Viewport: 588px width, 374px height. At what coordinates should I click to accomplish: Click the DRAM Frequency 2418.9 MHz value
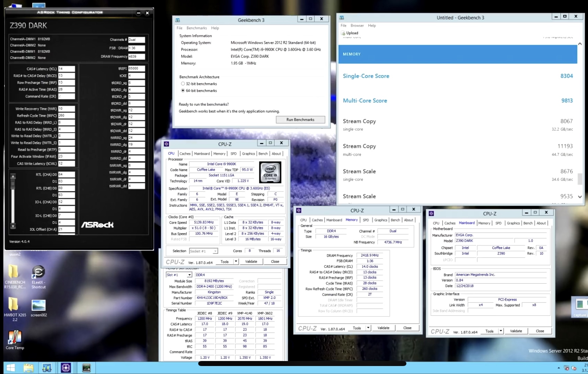(370, 255)
